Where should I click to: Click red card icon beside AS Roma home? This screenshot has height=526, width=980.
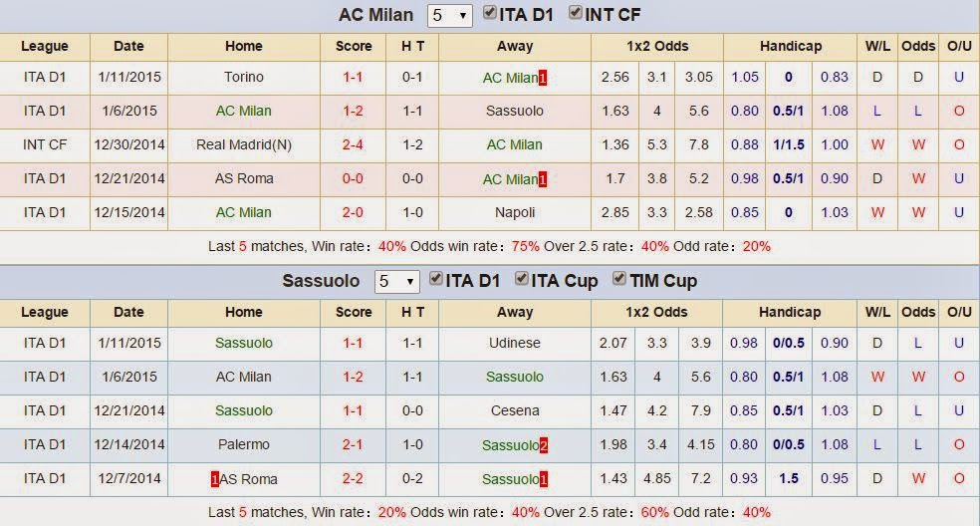[x=214, y=479]
